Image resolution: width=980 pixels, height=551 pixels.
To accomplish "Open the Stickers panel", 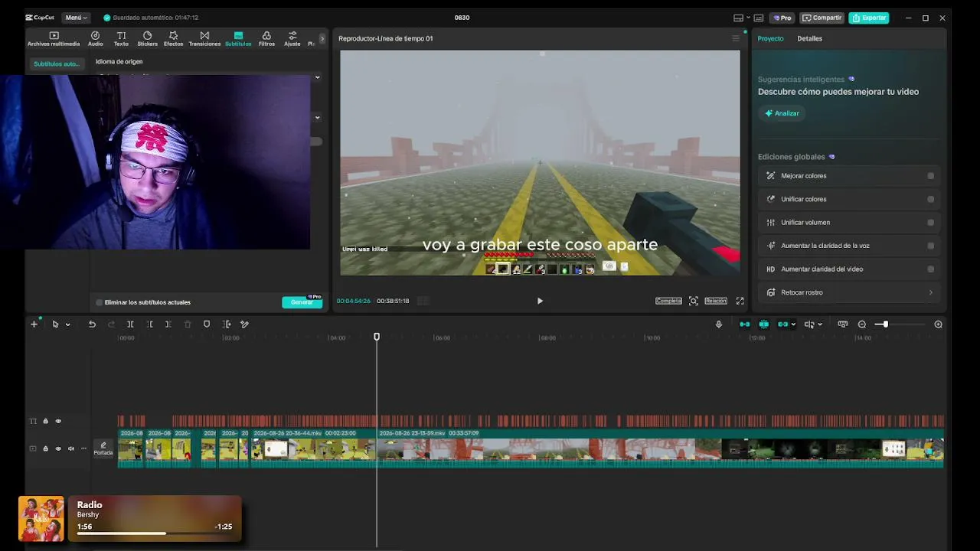I will [x=147, y=39].
